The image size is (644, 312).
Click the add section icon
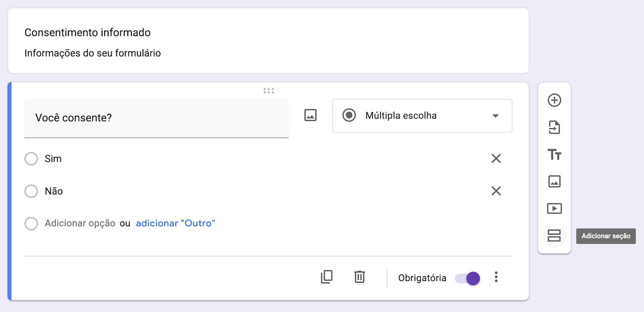[x=554, y=235]
